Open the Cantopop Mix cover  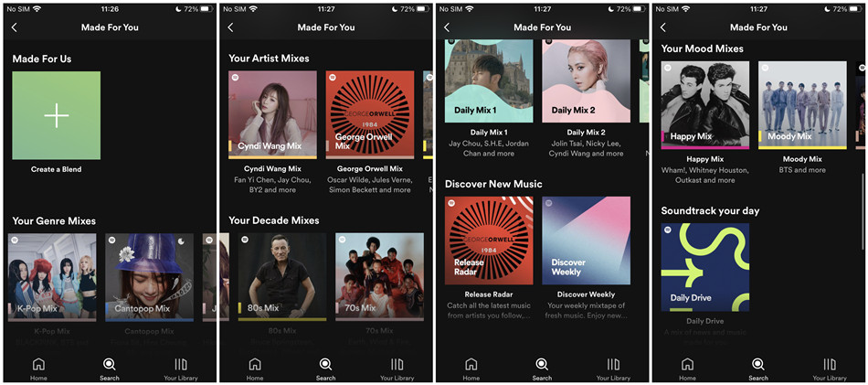pos(150,277)
